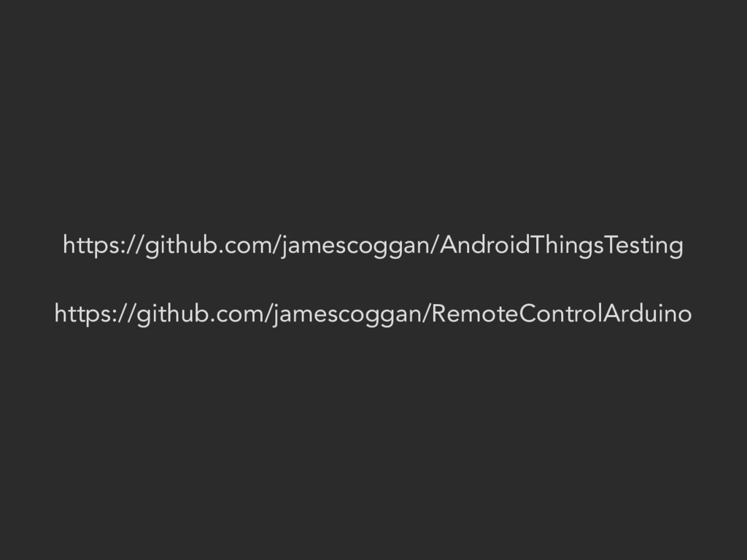
Task: Open the AndroidThingsTesting GitHub link
Action: [373, 246]
